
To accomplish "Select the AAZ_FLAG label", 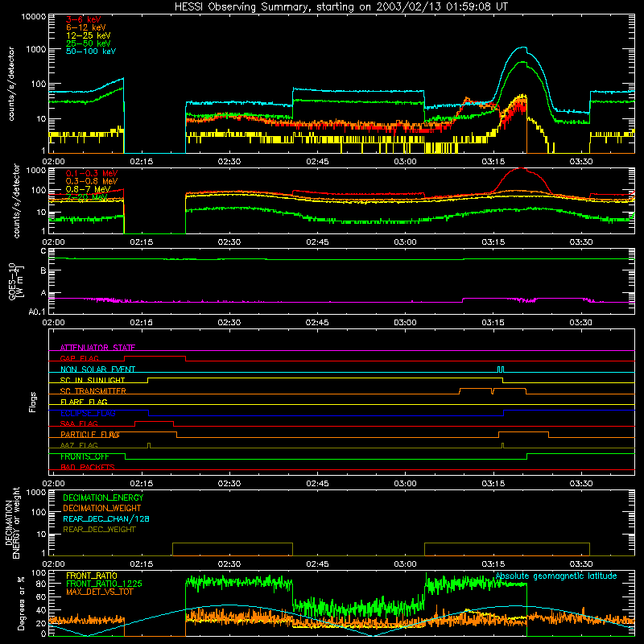I will coord(79,446).
